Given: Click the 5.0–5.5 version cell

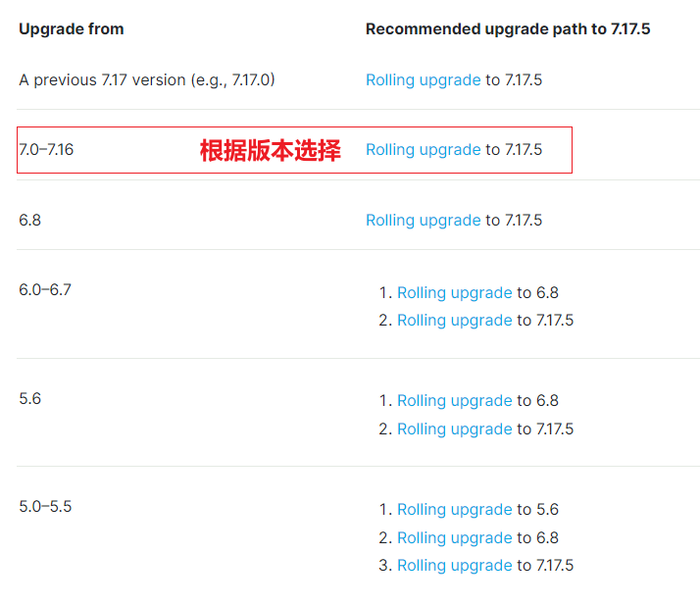Looking at the screenshot, I should 45,507.
